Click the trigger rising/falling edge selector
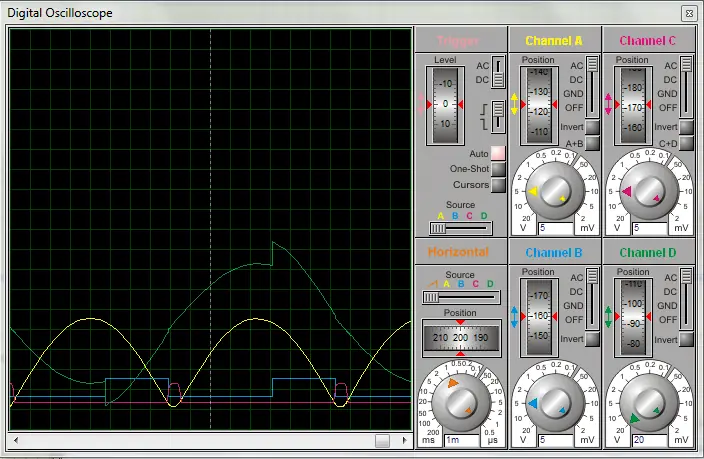The width and height of the screenshot is (704, 459). 498,116
